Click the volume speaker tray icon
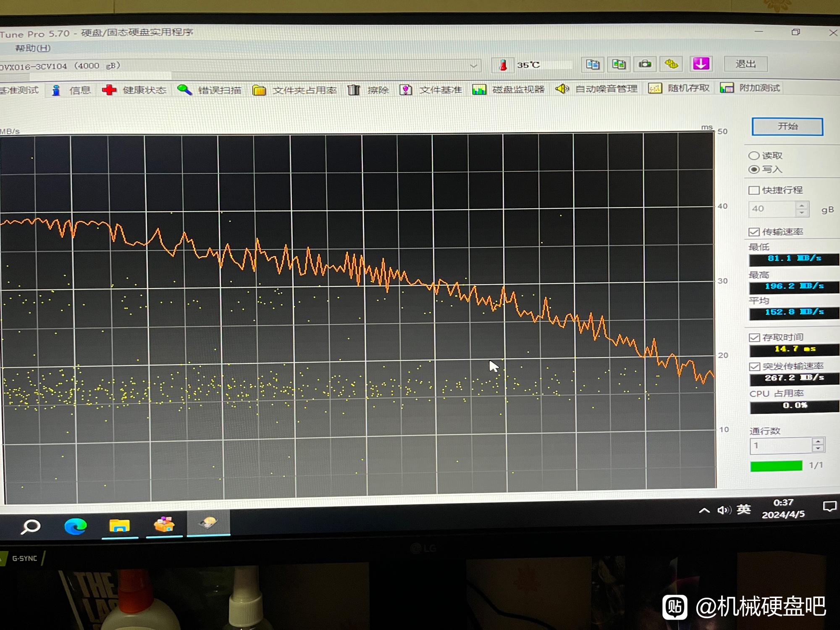The width and height of the screenshot is (840, 630). [x=724, y=510]
